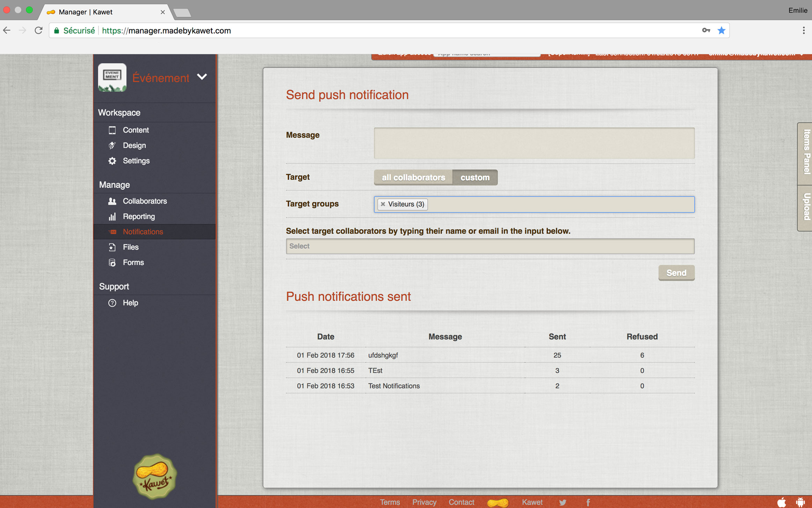Click the Apple icon in footer
This screenshot has height=508, width=812.
click(x=782, y=502)
